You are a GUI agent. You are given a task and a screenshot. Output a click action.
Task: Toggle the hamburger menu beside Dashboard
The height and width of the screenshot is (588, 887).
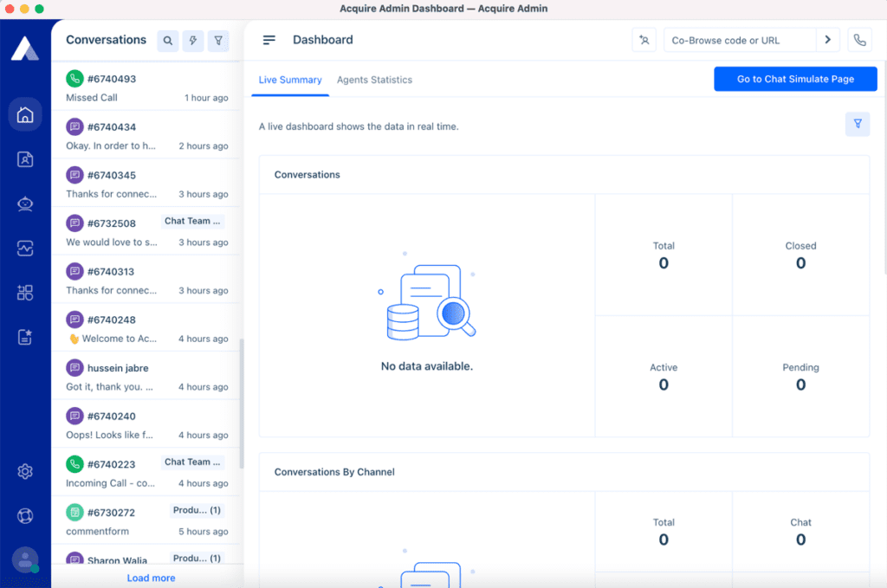coord(269,40)
